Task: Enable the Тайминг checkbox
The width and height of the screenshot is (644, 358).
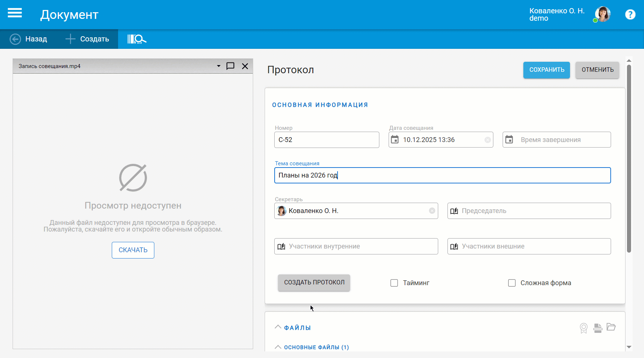Action: pos(394,283)
